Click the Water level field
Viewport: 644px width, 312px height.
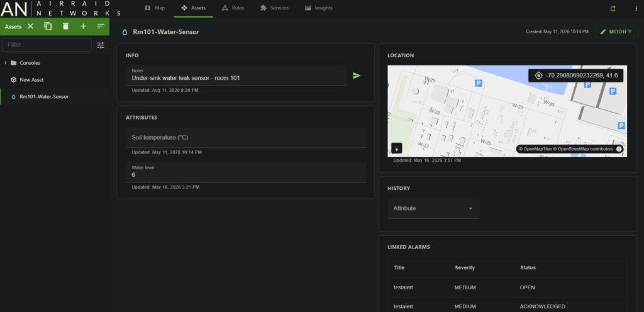[x=246, y=172]
